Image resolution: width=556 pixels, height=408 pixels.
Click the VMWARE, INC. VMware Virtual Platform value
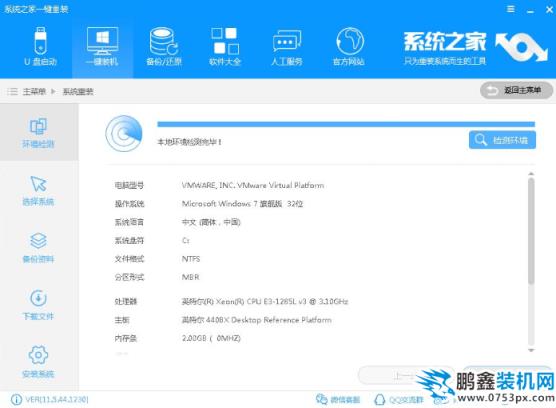click(x=253, y=185)
